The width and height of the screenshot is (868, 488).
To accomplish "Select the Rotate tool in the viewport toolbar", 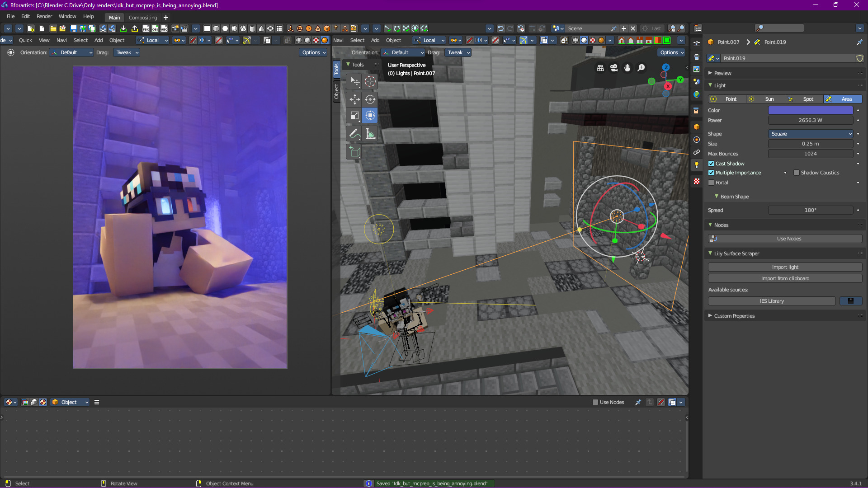I will click(x=370, y=99).
